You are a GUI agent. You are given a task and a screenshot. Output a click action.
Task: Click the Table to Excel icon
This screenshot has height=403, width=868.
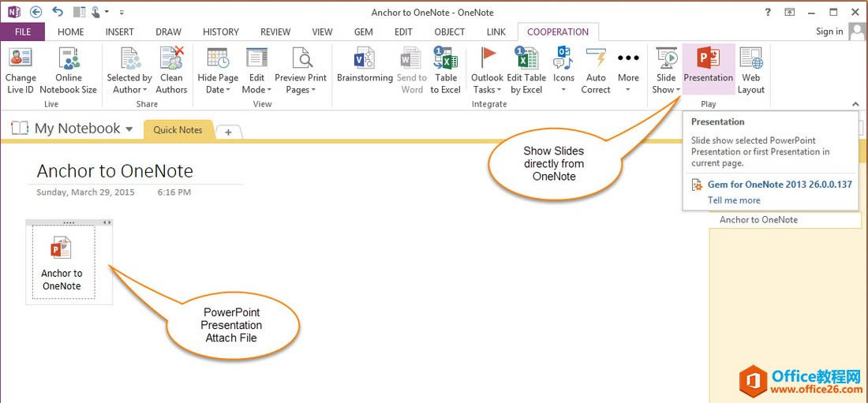click(446, 58)
